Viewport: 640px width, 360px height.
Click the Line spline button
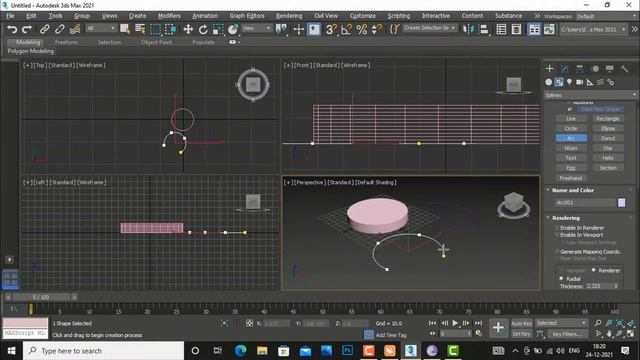coord(571,118)
